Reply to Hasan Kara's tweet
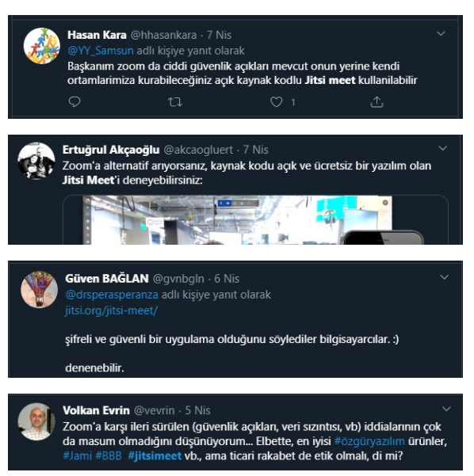The width and height of the screenshot is (474, 476). (x=75, y=101)
